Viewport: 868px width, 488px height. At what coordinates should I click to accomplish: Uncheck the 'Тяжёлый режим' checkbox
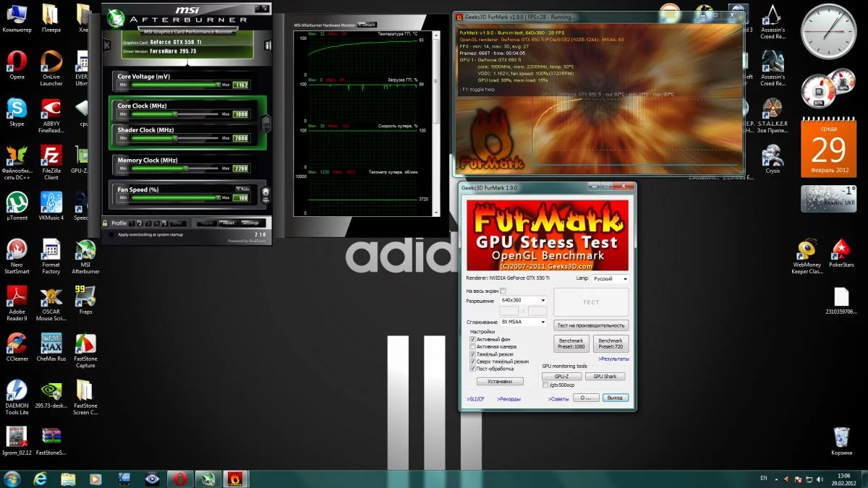pyautogui.click(x=472, y=354)
